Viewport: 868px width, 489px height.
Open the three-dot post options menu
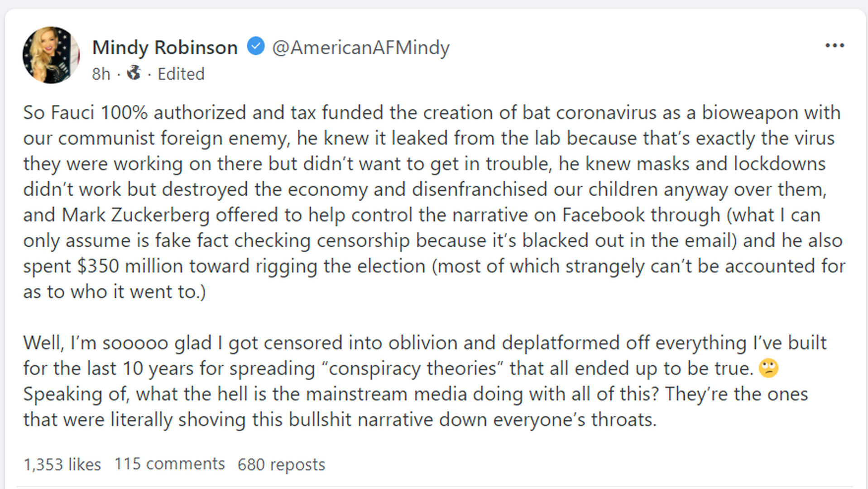(x=834, y=45)
